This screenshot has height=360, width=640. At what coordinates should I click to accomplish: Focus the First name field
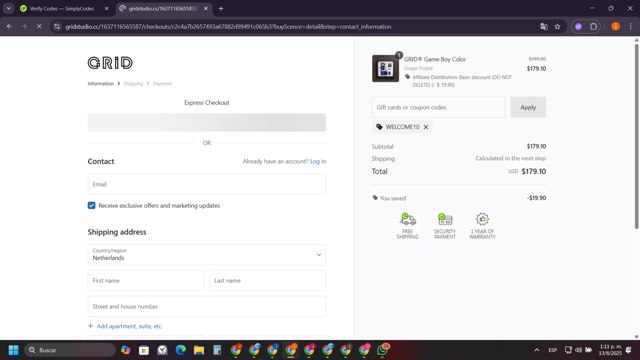point(146,281)
